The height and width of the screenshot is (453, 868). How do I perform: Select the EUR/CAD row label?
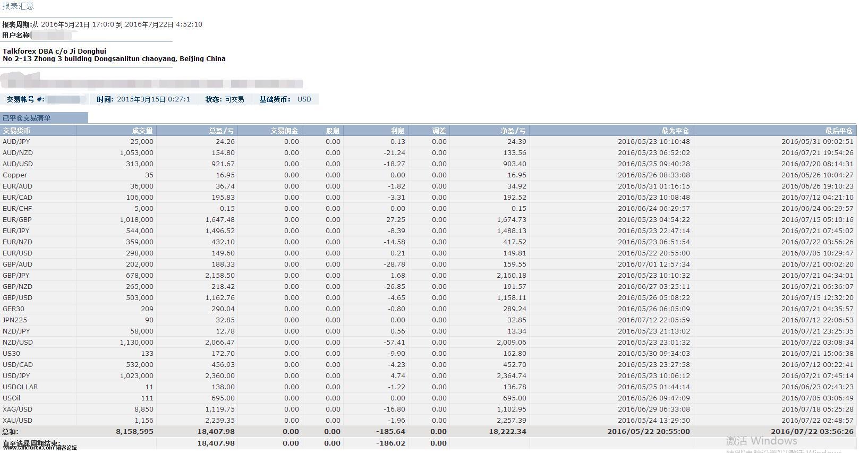[x=18, y=197]
